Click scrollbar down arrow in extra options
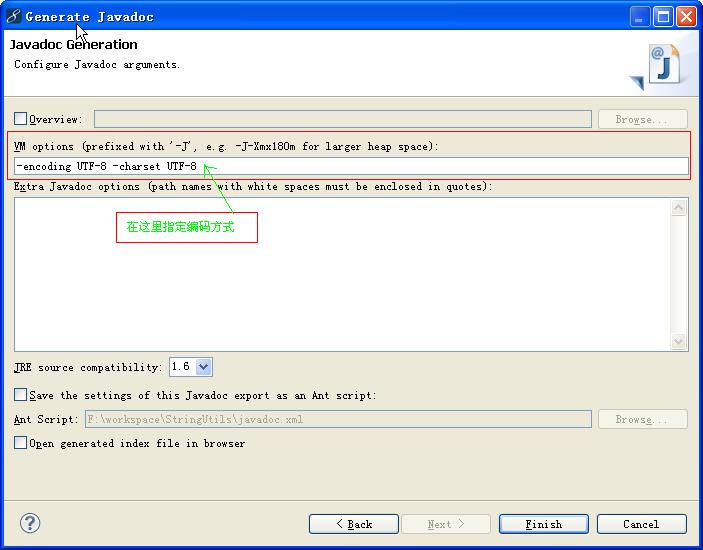The image size is (703, 550). pos(678,342)
